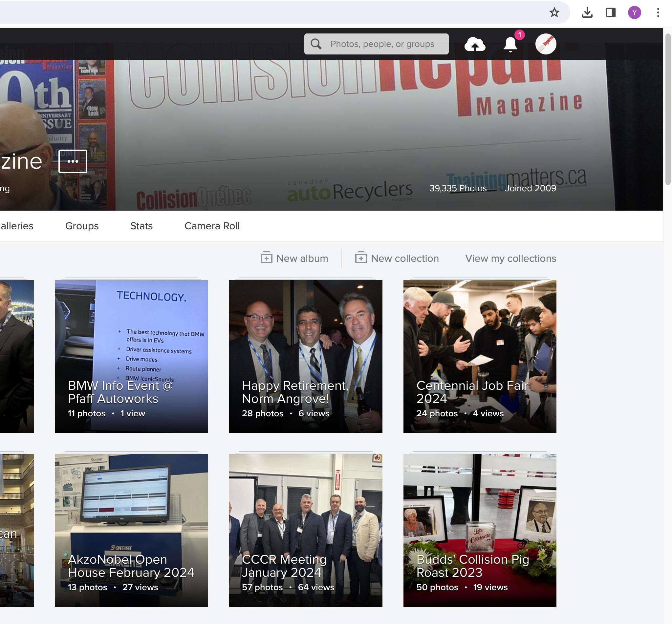Click the cloud upload icon
The image size is (672, 624).
(475, 44)
